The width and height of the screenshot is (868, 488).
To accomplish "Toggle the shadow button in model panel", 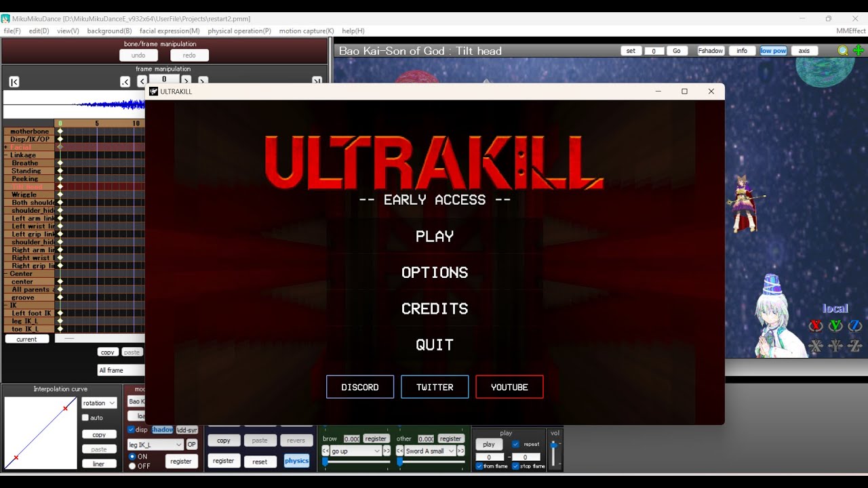I will coord(162,430).
